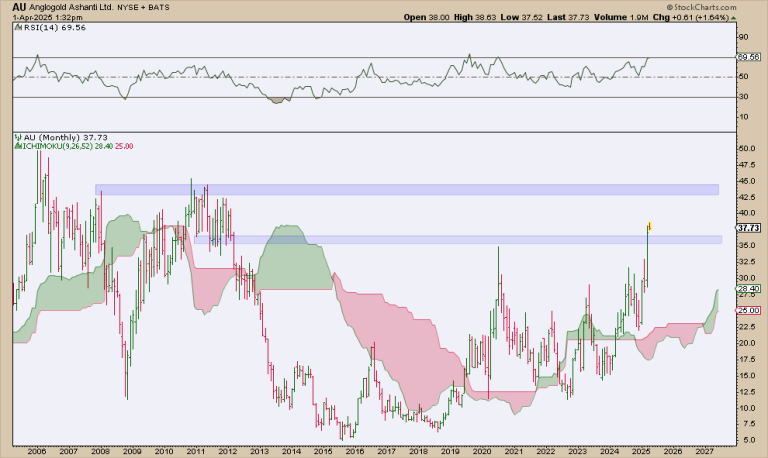Click the 2025 year label on time axis
768x458 pixels.
(x=641, y=452)
